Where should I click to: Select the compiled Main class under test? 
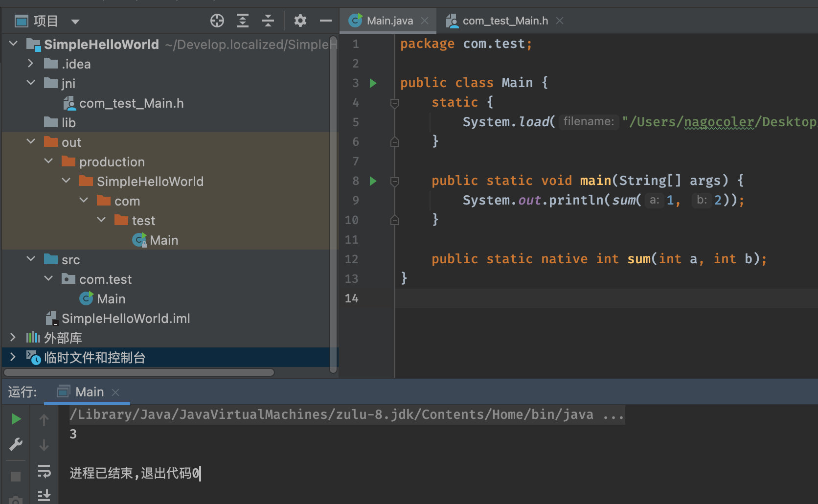click(x=155, y=240)
